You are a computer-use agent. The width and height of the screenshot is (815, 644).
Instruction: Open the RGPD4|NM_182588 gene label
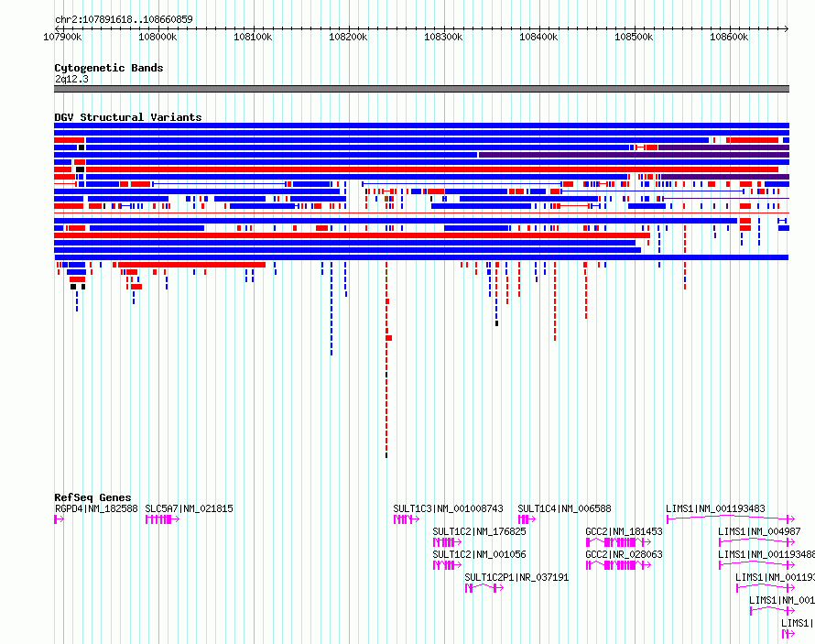click(96, 508)
